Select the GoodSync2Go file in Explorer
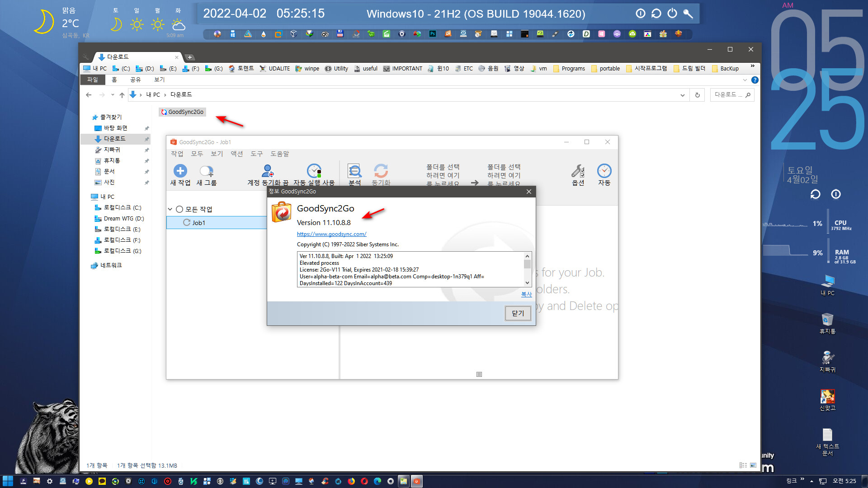 [x=182, y=112]
